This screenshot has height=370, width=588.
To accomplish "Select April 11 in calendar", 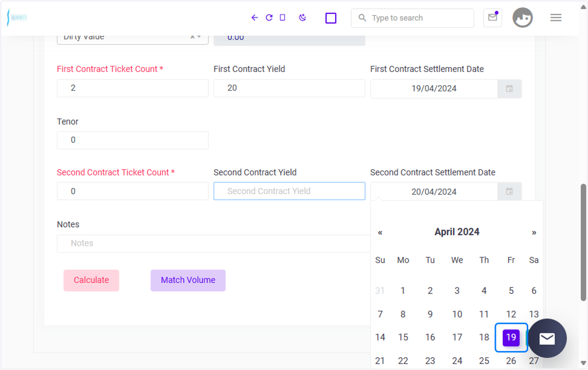I will click(484, 314).
